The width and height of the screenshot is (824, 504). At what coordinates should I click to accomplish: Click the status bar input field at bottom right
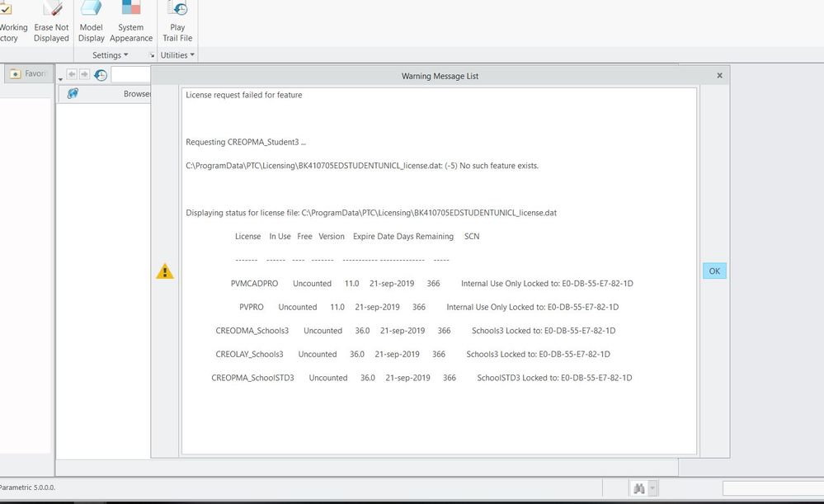(773, 488)
